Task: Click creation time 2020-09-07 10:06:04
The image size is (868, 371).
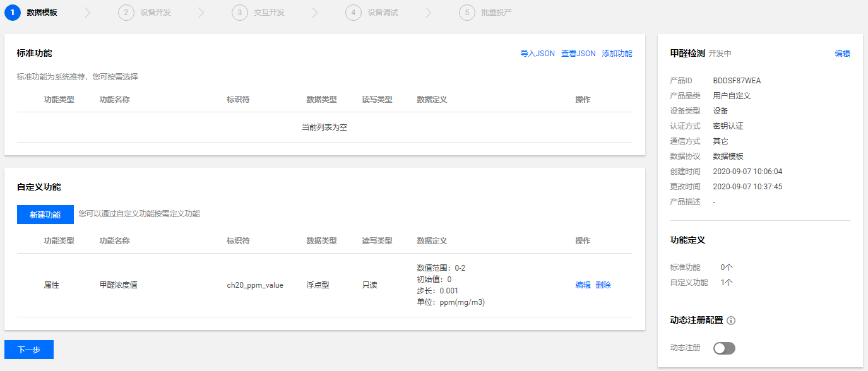Action: pos(747,172)
